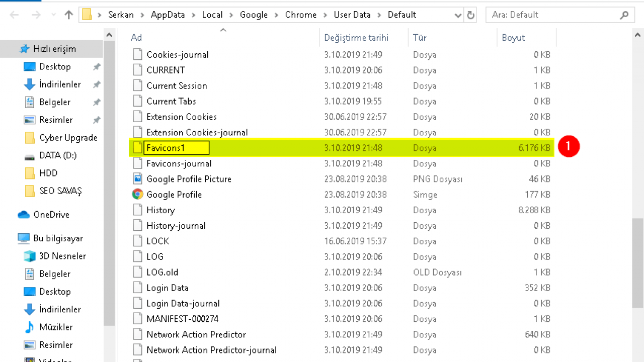Sort by Değiştirme tarihi column

[x=356, y=38]
